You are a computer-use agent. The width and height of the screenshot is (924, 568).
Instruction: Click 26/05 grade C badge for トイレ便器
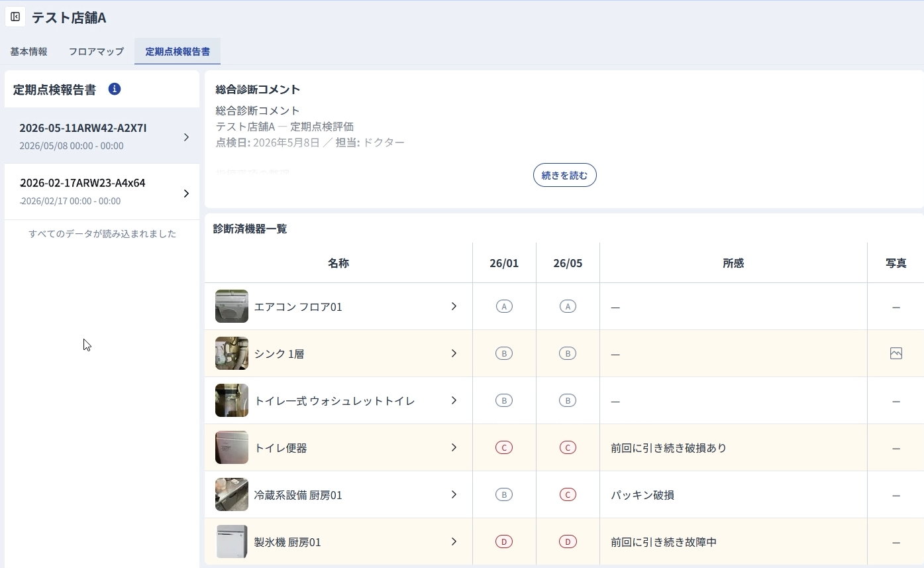coord(568,447)
